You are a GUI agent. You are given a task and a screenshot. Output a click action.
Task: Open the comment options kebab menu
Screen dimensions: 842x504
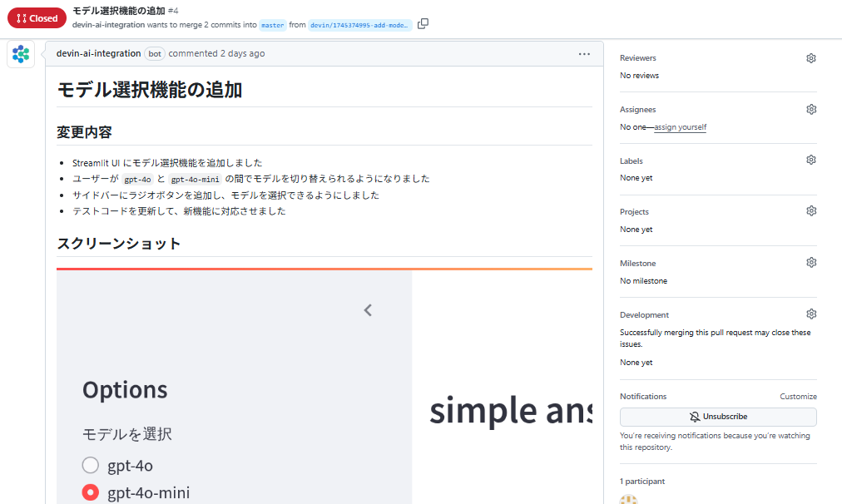(x=584, y=53)
